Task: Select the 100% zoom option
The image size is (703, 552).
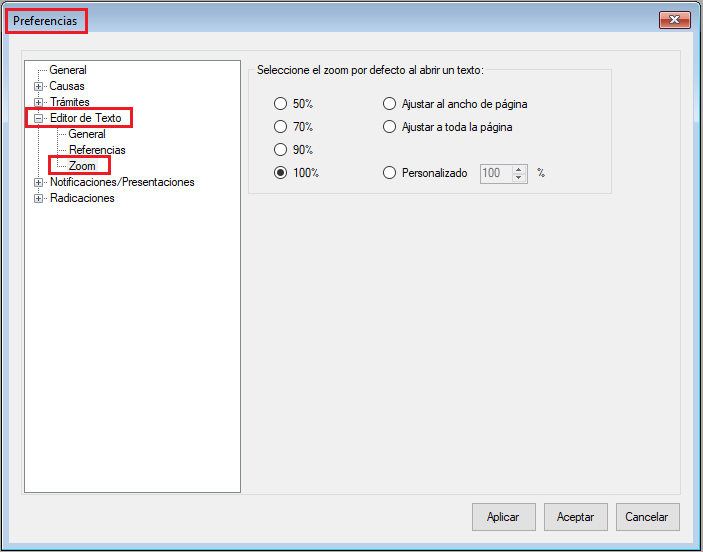Action: pyautogui.click(x=281, y=173)
